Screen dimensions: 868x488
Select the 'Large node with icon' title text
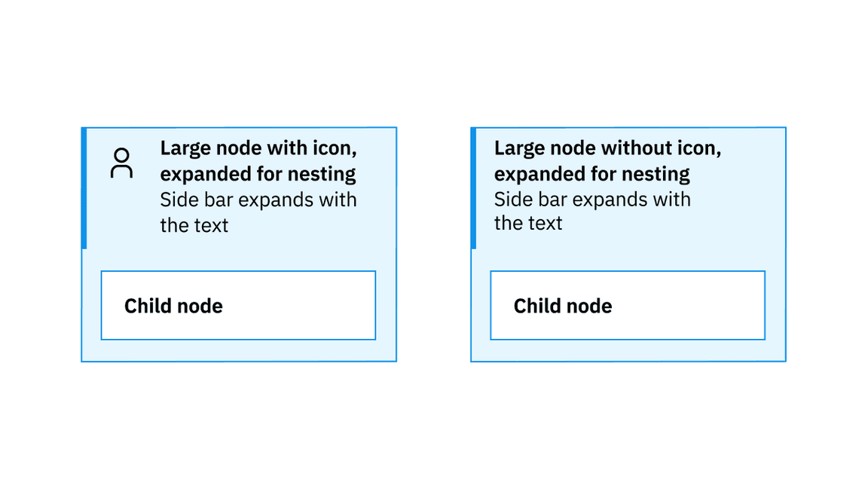(258, 148)
